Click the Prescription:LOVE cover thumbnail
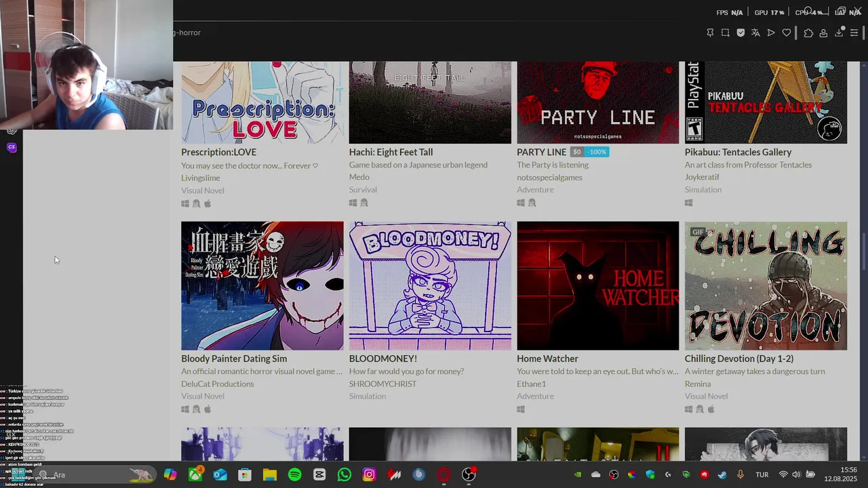868x488 pixels. coord(262,102)
